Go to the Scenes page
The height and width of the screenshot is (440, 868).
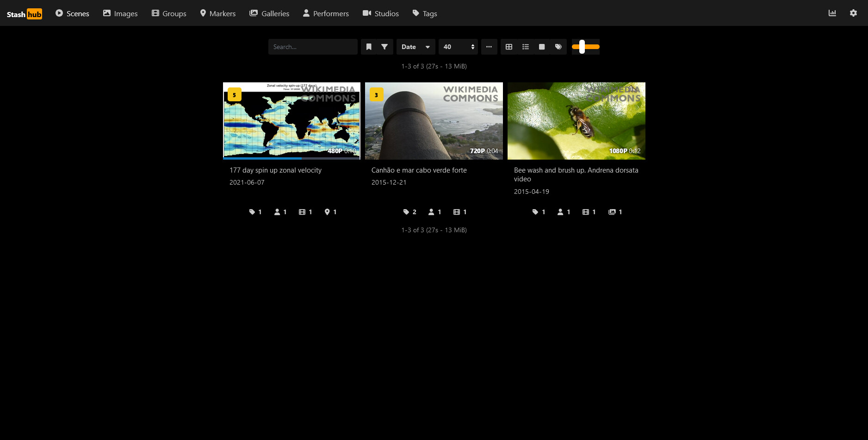pos(72,13)
